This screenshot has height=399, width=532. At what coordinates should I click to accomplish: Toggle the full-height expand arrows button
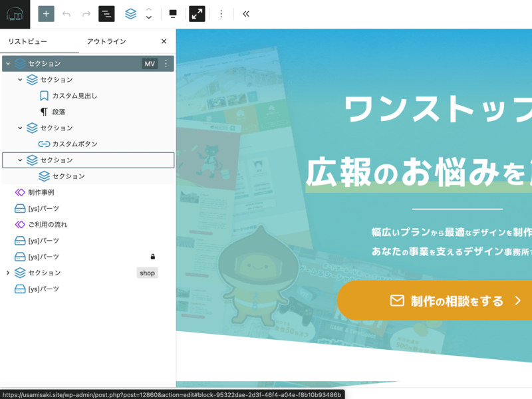[x=197, y=14]
